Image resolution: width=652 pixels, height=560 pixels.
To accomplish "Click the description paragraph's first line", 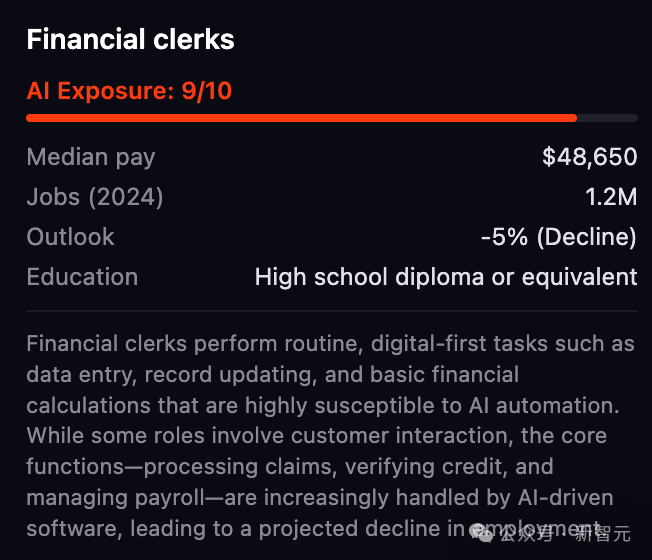I will pyautogui.click(x=330, y=344).
